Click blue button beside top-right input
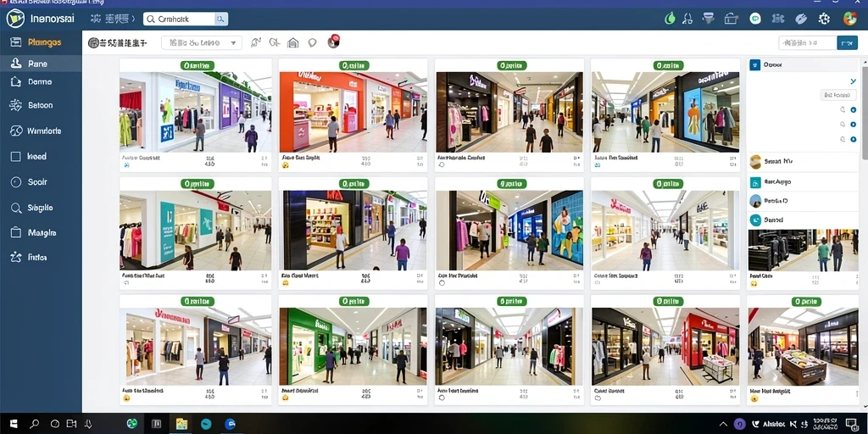The image size is (868, 434). tap(847, 42)
